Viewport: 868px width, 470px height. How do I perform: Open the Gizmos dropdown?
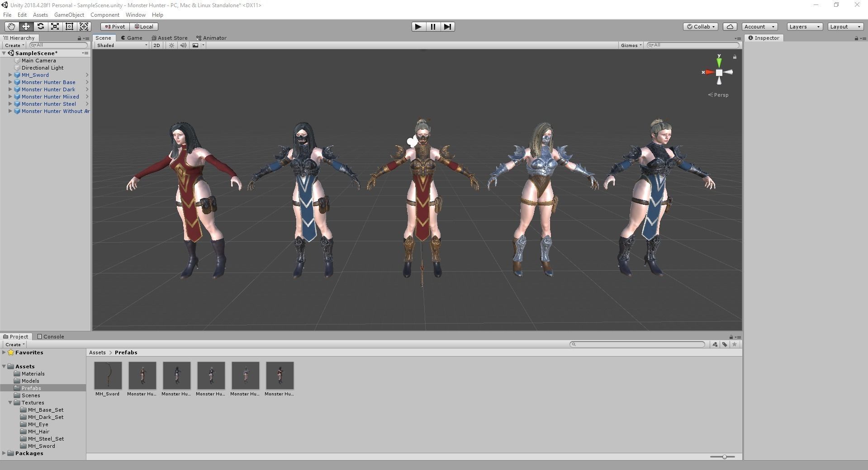pyautogui.click(x=631, y=45)
